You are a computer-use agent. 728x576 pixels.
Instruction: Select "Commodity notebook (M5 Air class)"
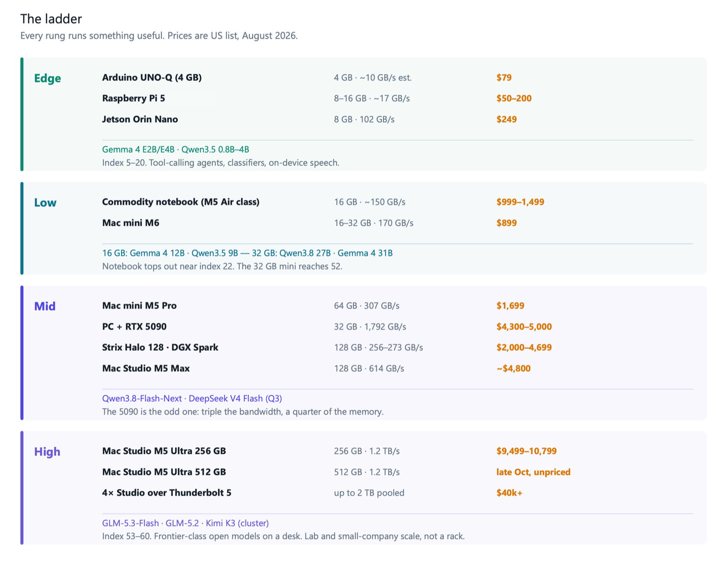181,202
